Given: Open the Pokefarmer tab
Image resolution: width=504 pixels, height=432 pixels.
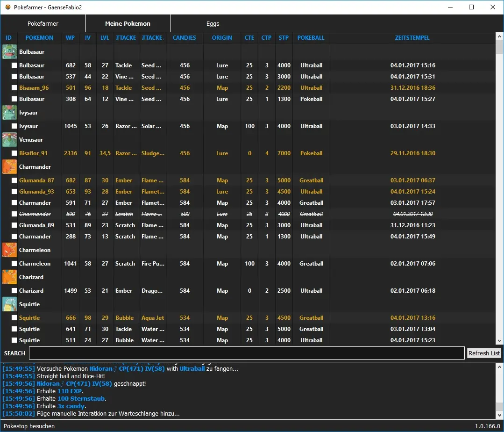Looking at the screenshot, I should (43, 23).
